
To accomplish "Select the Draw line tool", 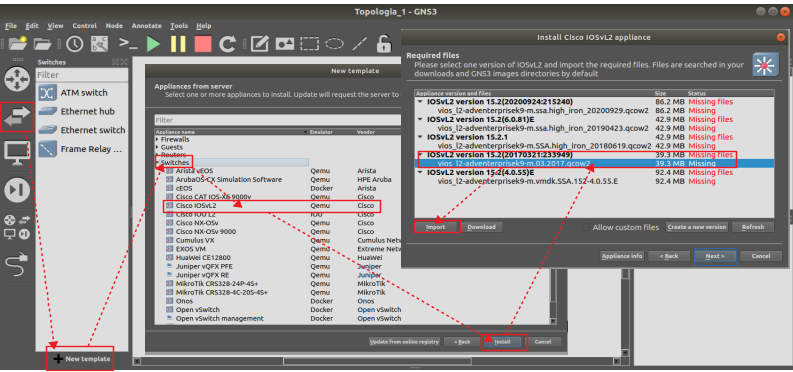I will [x=359, y=43].
